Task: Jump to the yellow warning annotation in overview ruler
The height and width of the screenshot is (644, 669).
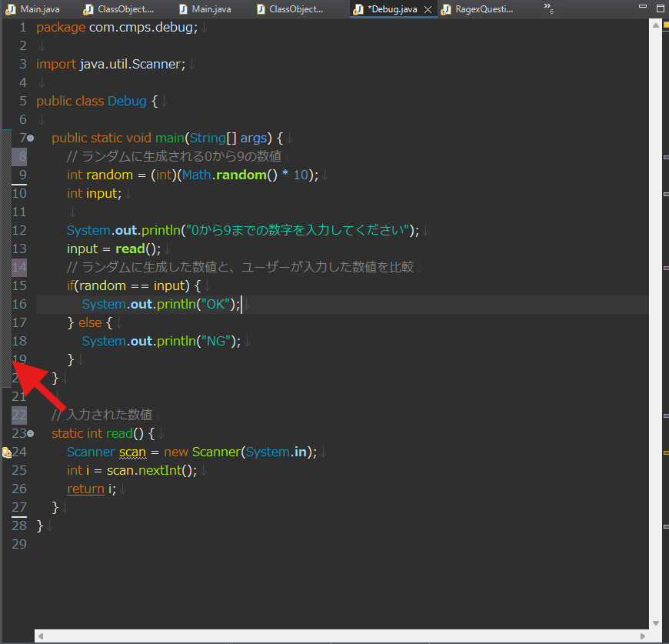Action: 666,452
